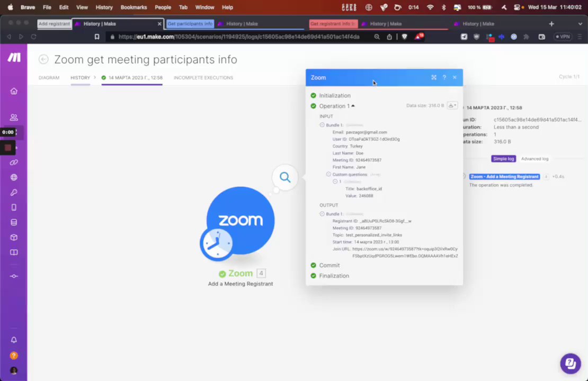588x381 pixels.
Task: Open Data structures cube icon in sidebar
Action: [14, 238]
